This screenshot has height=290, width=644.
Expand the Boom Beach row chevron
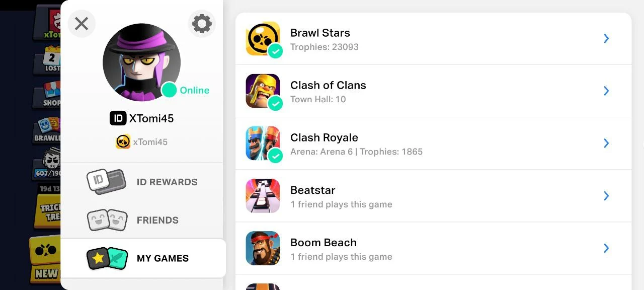(606, 248)
